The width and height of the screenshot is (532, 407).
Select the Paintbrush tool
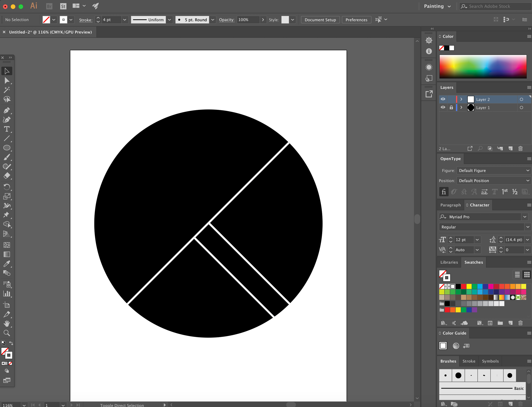tap(7, 157)
